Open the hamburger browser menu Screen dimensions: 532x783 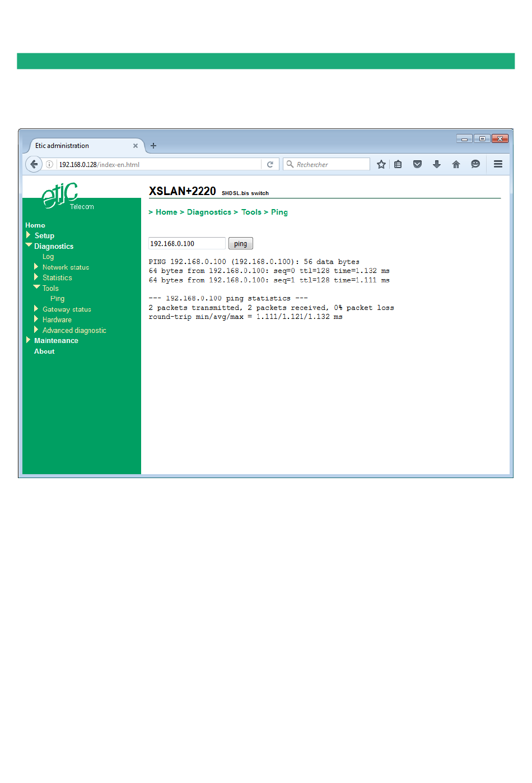pyautogui.click(x=498, y=164)
